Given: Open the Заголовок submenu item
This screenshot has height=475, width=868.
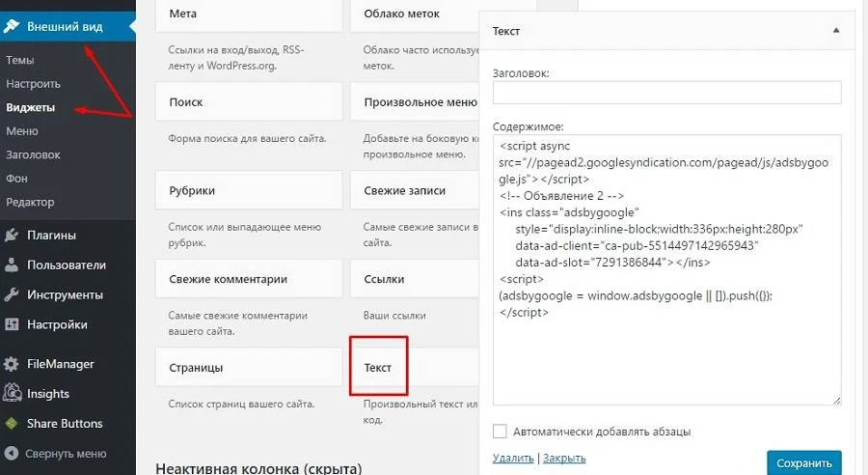Looking at the screenshot, I should pyautogui.click(x=33, y=154).
